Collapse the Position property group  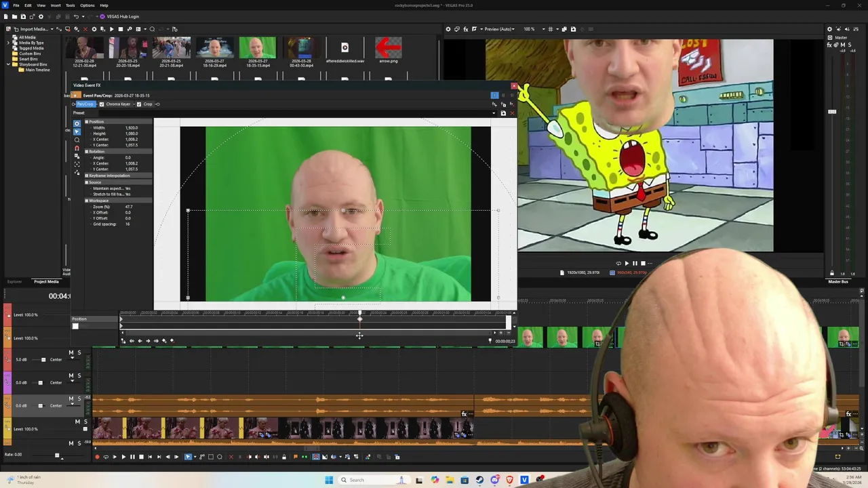(87, 121)
